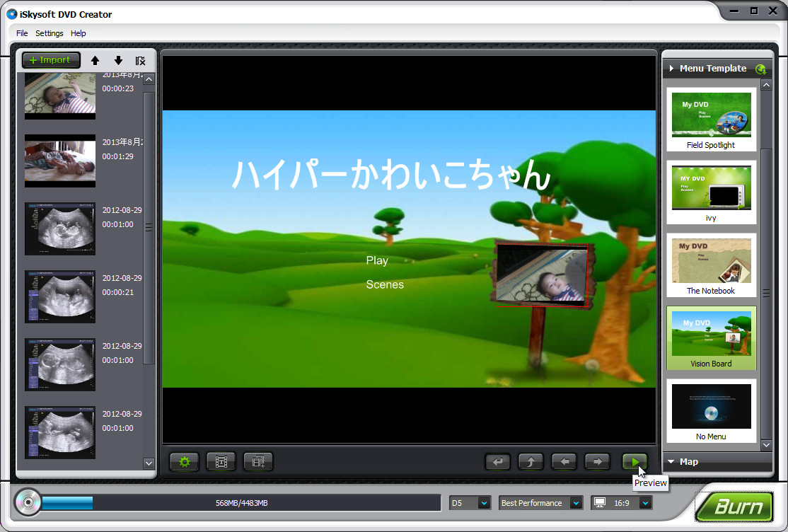Download more templates via refresh icon

[761, 69]
